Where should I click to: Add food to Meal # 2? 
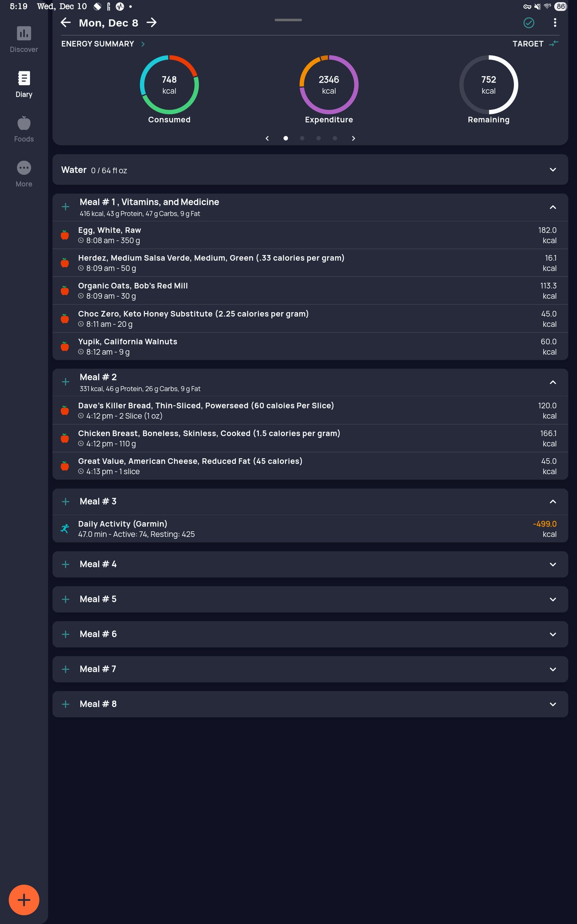pos(66,382)
